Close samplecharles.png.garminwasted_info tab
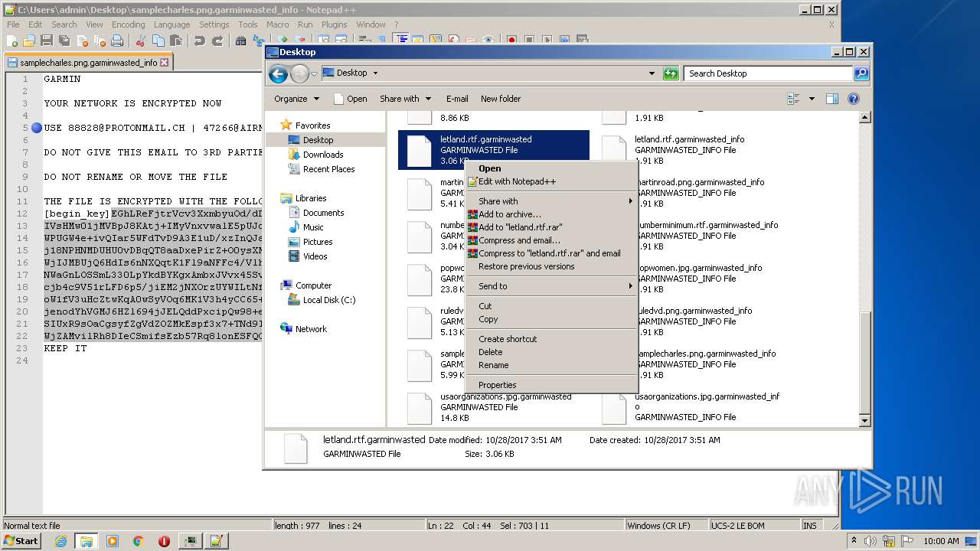This screenshot has width=980, height=551. 165,63
